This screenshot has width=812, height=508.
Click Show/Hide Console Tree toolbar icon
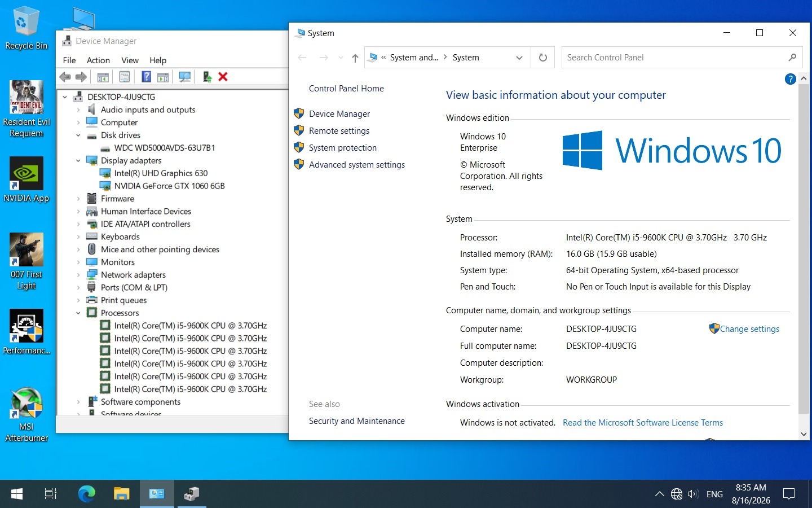103,77
